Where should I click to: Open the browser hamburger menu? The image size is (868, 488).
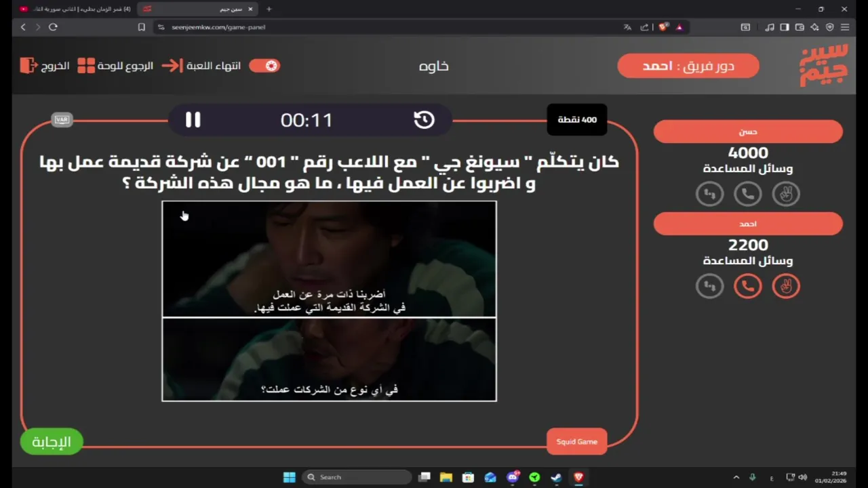(845, 27)
